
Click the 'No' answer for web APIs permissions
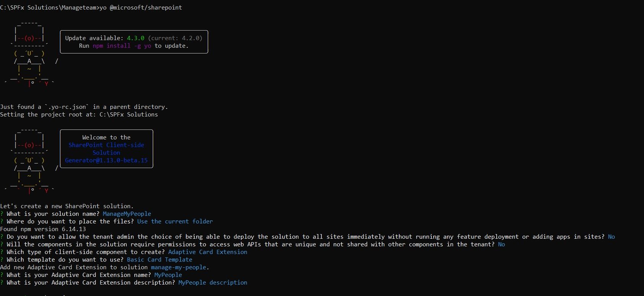pos(501,244)
